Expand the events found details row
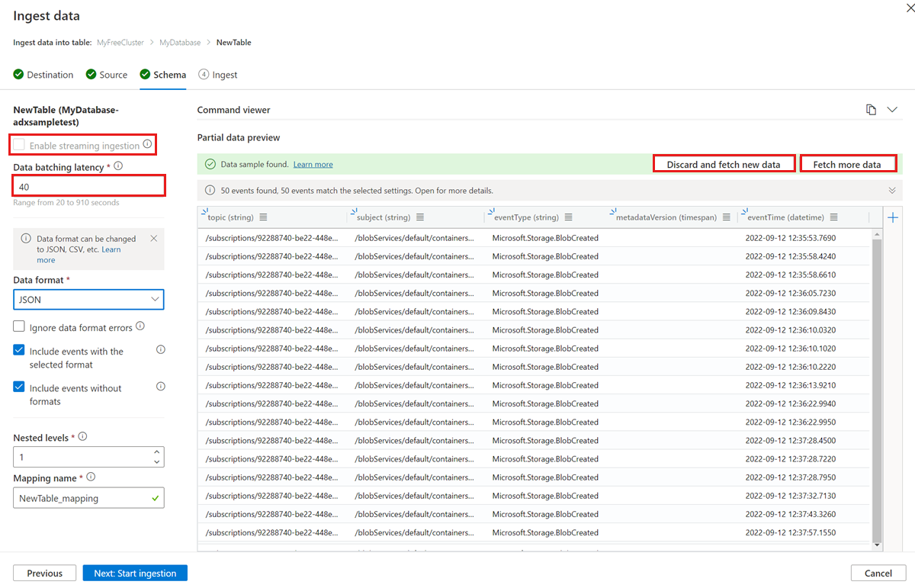The image size is (915, 588). [x=892, y=190]
